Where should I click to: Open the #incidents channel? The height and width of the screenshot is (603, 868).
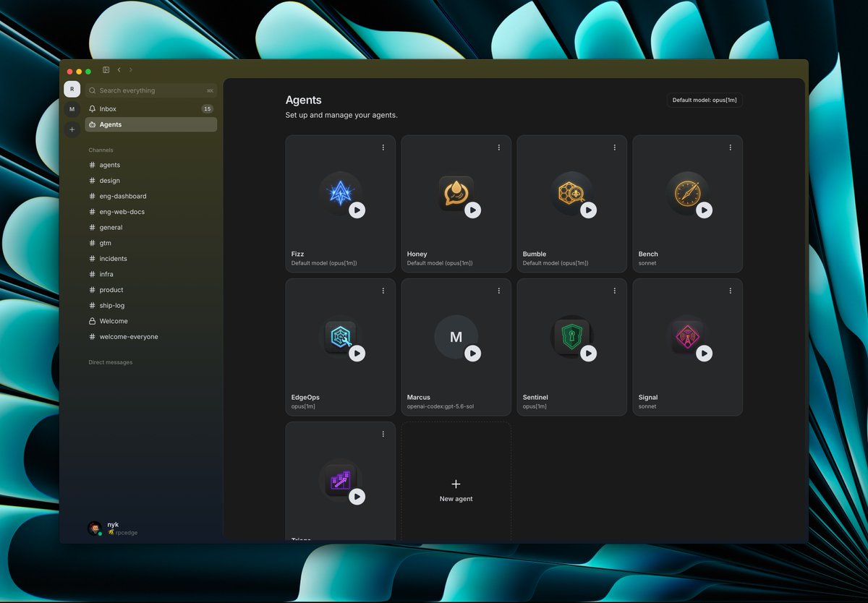150,258
